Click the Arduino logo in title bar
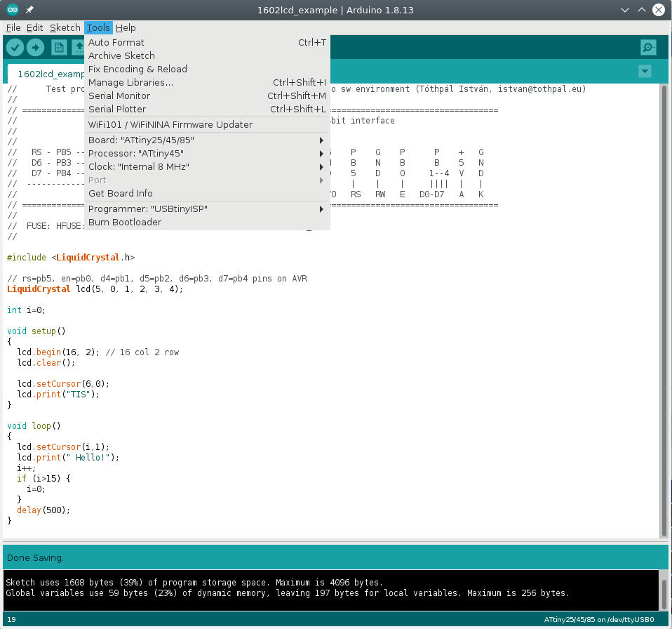This screenshot has height=629, width=672. click(13, 9)
